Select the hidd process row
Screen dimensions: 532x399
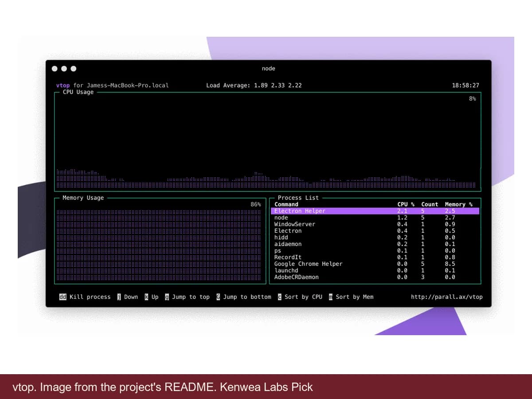tap(375, 237)
